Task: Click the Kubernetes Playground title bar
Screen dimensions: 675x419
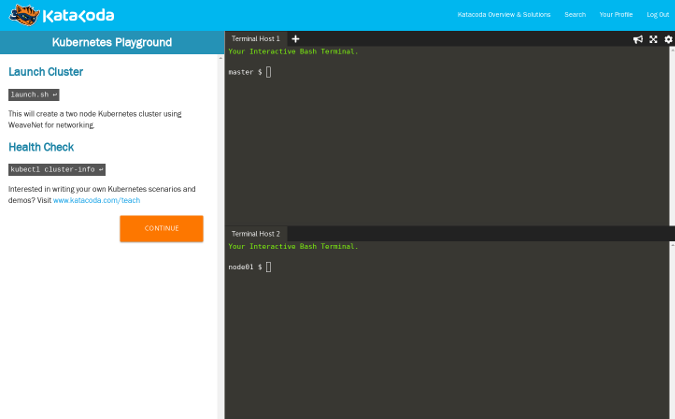Action: (x=111, y=43)
